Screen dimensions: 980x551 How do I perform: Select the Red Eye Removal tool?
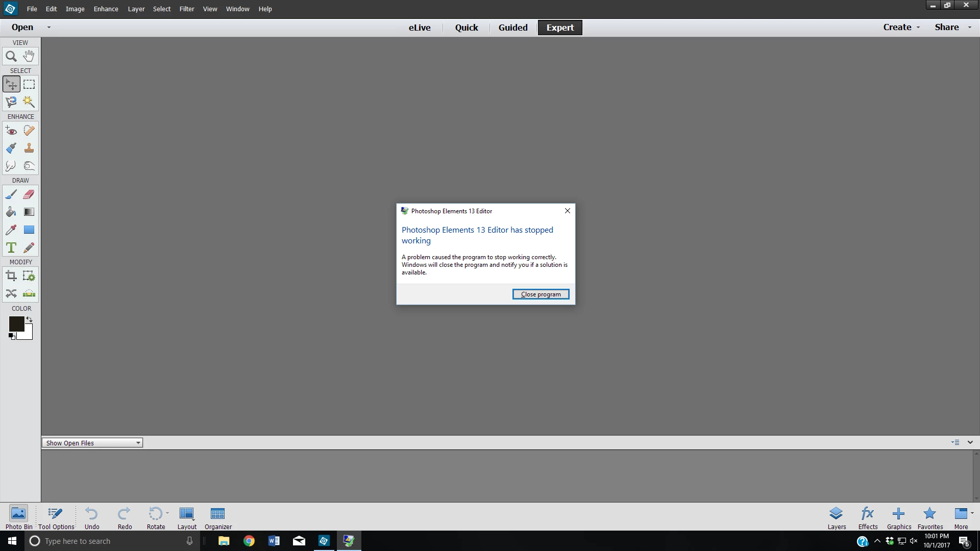click(x=11, y=131)
